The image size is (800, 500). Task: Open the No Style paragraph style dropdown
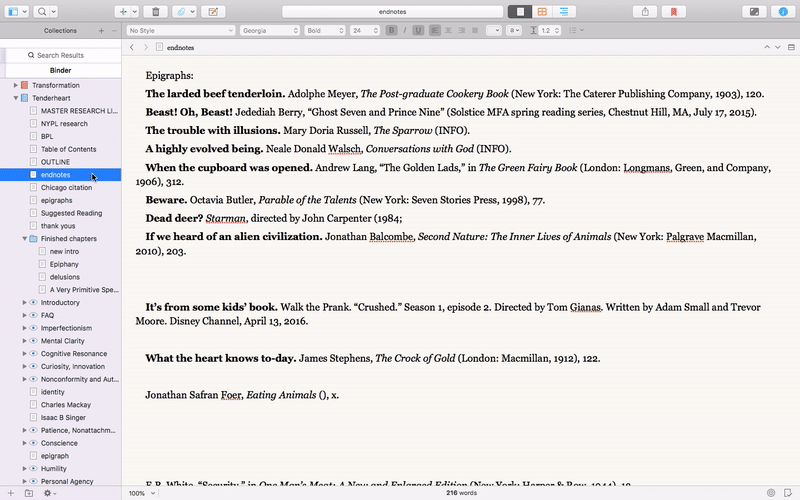point(181,31)
